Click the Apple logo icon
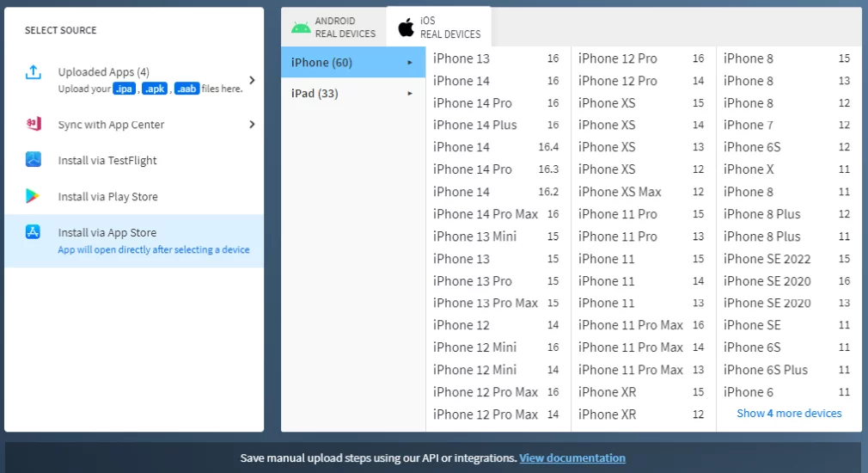868x473 pixels. [406, 28]
